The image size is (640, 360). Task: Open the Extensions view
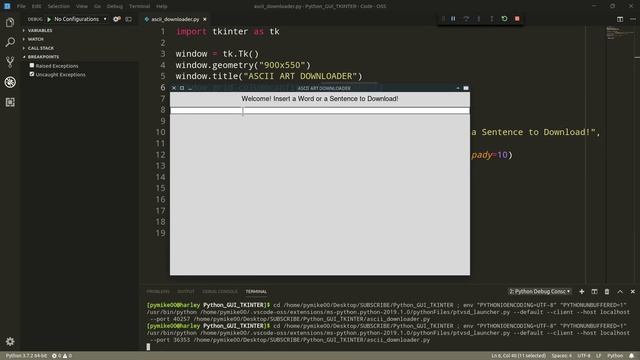pos(10,102)
